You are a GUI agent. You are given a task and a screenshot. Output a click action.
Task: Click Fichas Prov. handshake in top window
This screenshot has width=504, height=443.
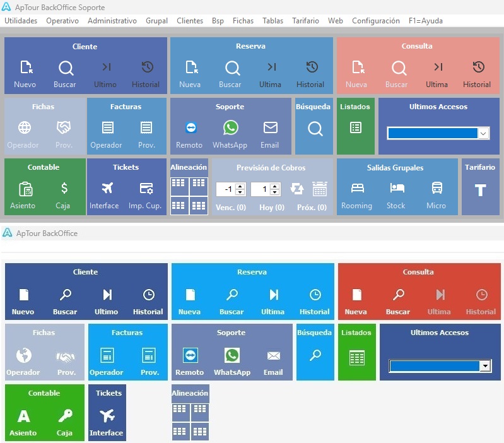[64, 127]
